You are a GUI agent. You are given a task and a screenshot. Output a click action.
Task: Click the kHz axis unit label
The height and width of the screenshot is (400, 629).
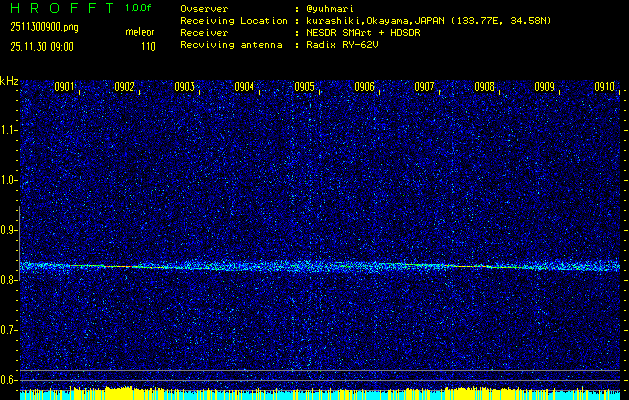(9, 81)
